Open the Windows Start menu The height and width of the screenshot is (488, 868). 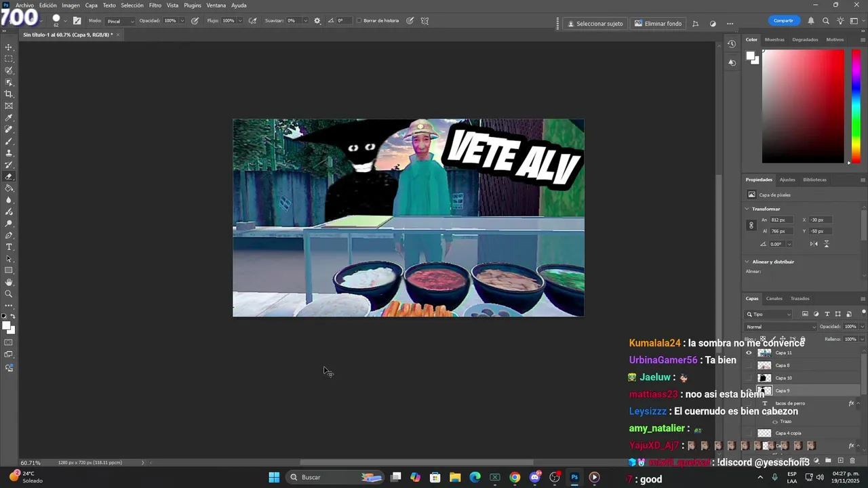[x=274, y=477]
